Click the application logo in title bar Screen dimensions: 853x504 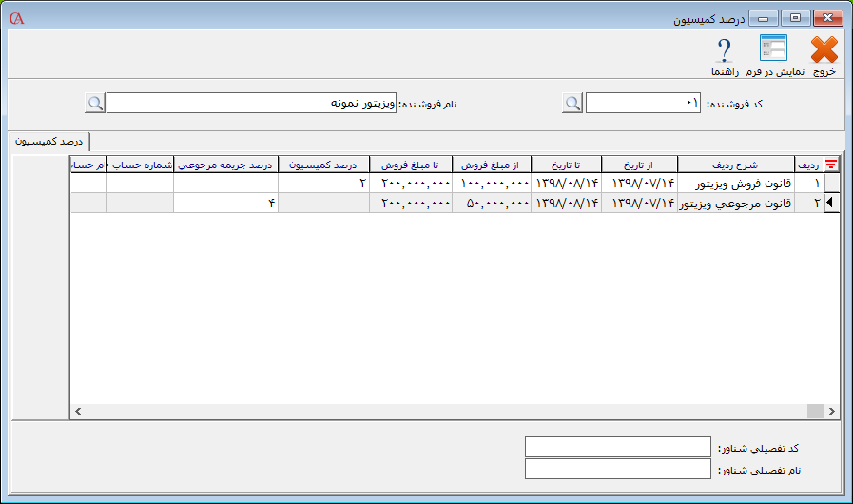click(x=16, y=18)
